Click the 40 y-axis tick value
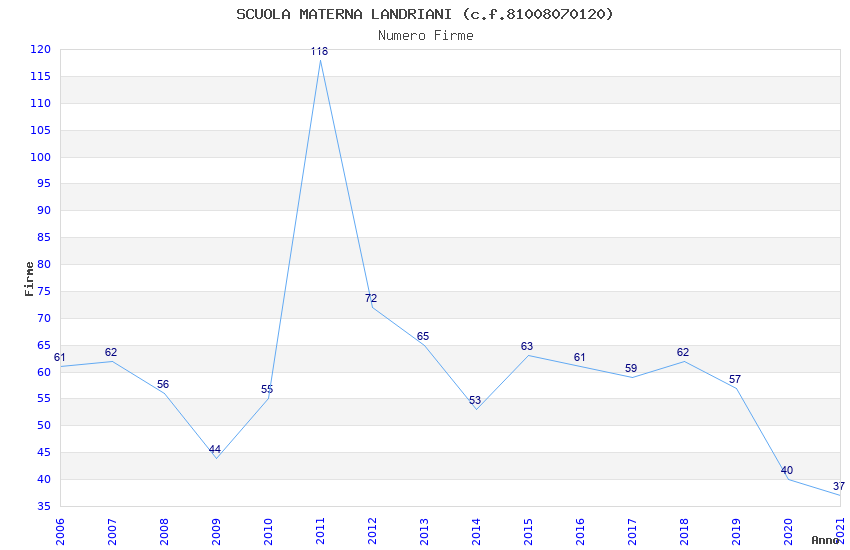 [44, 480]
